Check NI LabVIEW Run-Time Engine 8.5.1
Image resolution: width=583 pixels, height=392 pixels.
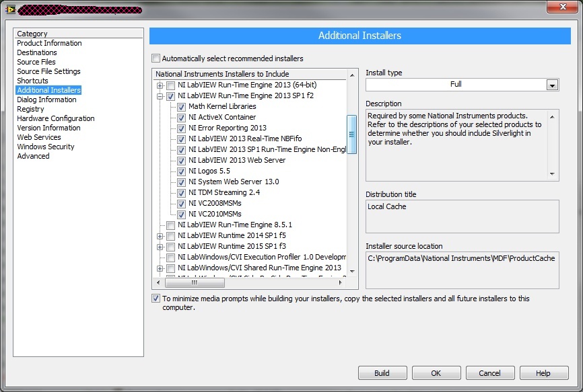(x=171, y=225)
